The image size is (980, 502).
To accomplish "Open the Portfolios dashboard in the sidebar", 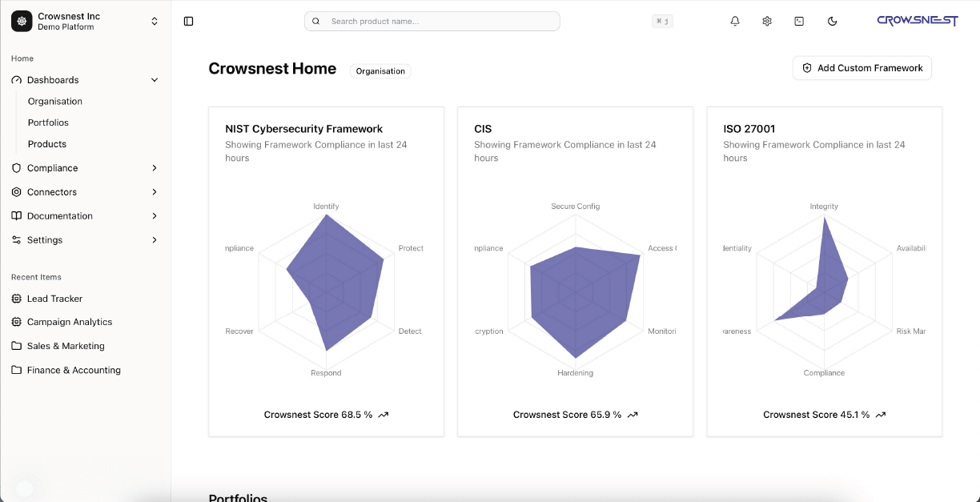I will pyautogui.click(x=48, y=123).
